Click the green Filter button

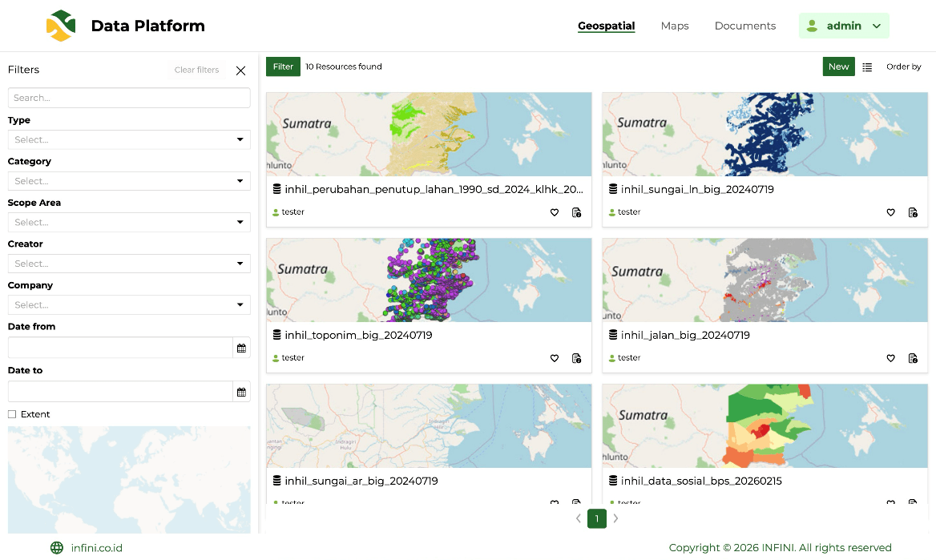283,66
